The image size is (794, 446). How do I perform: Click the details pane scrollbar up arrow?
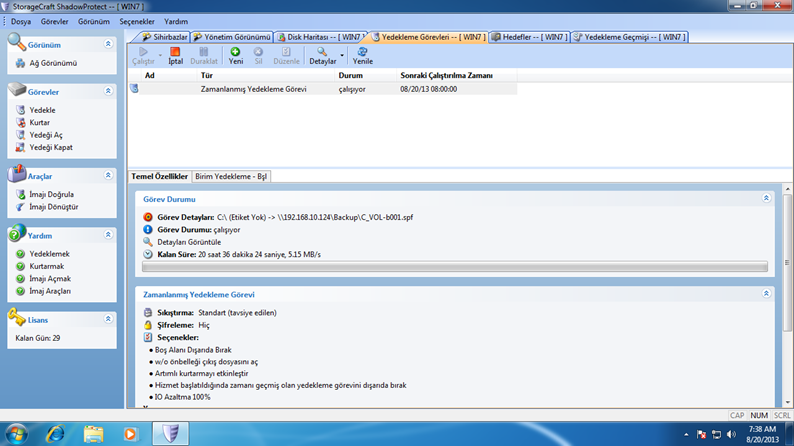click(x=787, y=189)
